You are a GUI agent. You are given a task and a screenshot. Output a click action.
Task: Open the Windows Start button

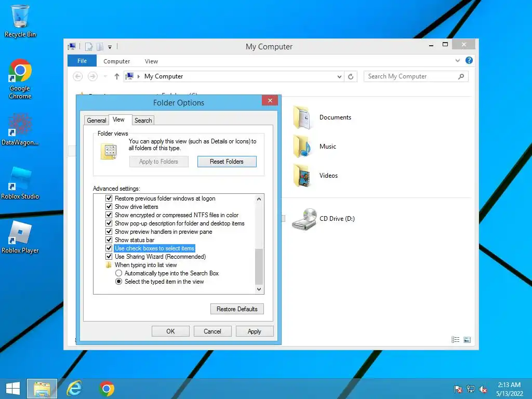(x=13, y=389)
